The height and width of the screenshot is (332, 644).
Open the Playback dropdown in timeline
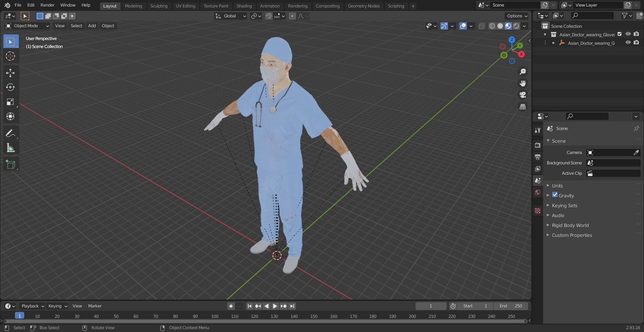point(33,306)
